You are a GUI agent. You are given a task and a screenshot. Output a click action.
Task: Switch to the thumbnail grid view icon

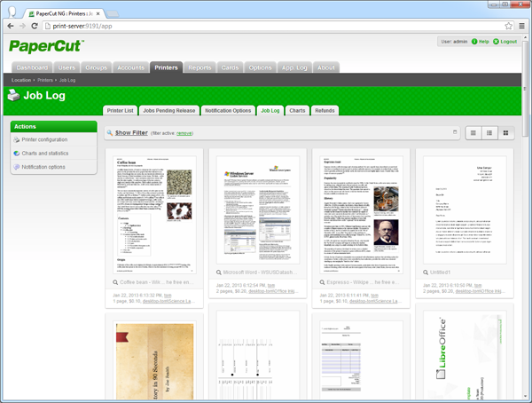506,132
